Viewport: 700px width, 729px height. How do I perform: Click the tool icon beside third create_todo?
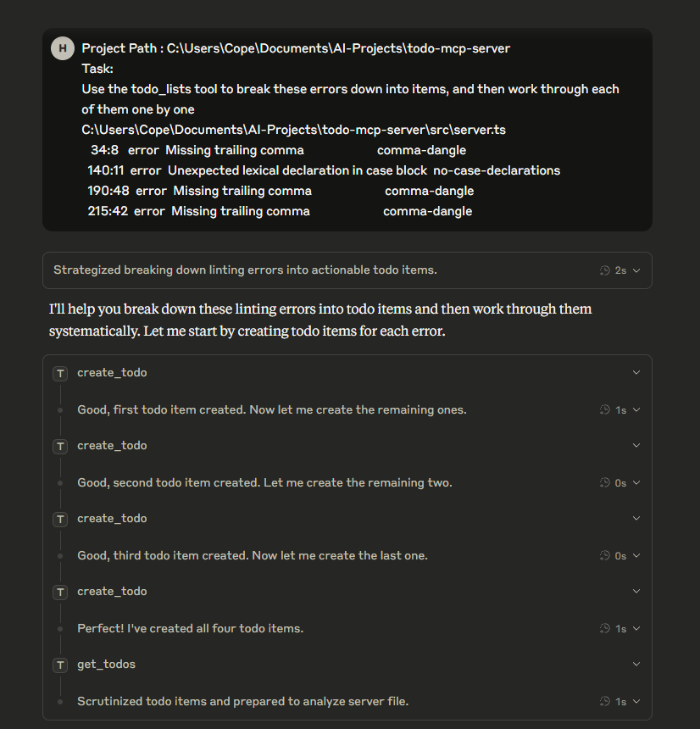60,519
